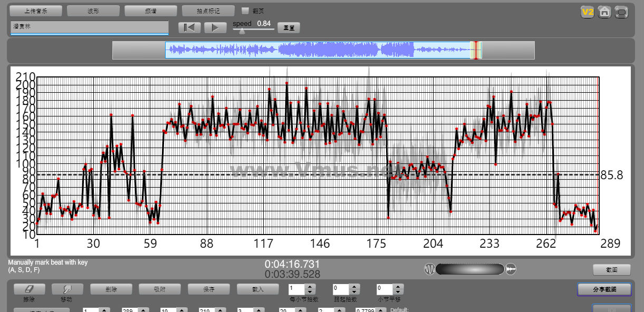
Task: Open the 波形 waveform view
Action: click(93, 11)
